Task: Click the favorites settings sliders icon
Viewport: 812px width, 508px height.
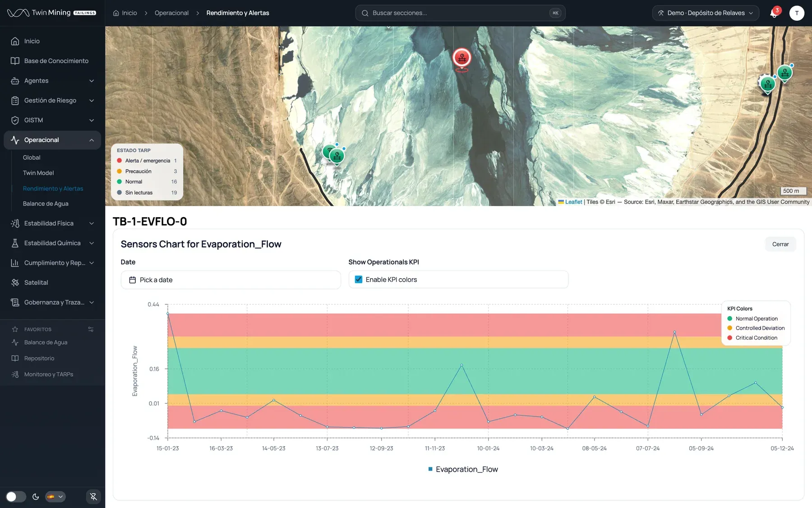Action: point(91,329)
